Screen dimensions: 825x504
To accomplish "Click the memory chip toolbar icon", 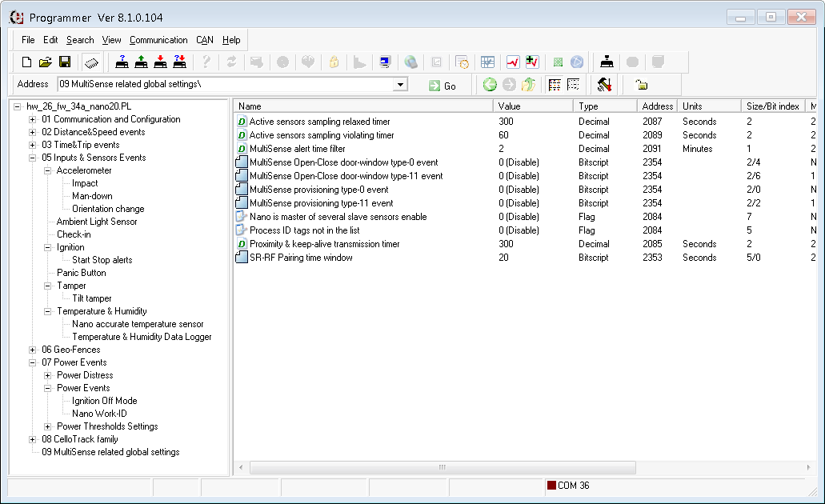I will point(91,62).
